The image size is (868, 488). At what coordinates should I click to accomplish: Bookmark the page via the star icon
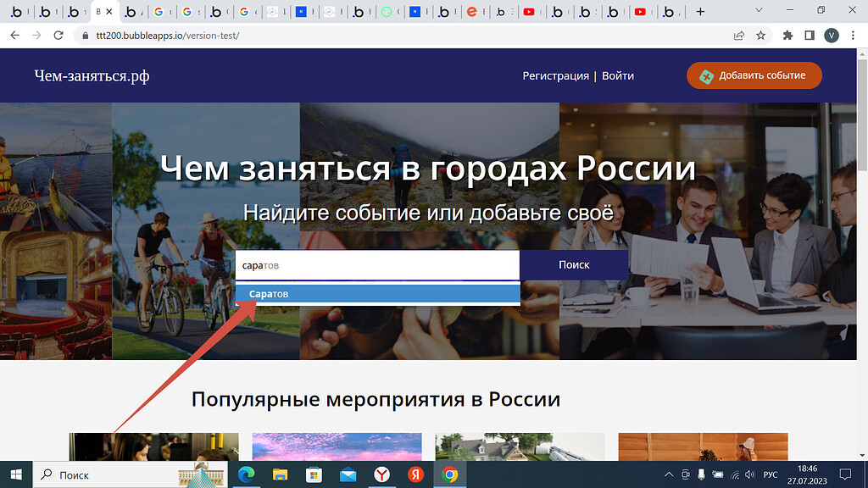[760, 37]
